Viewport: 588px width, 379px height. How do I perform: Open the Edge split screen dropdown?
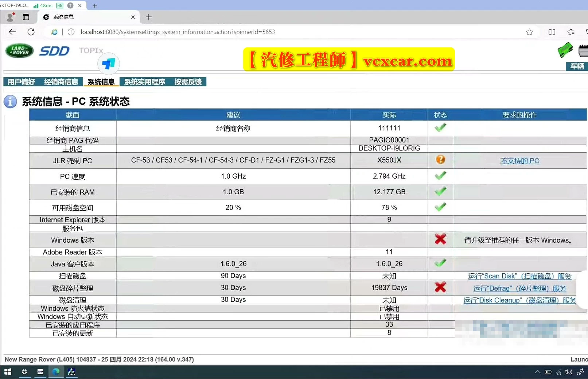click(x=552, y=32)
